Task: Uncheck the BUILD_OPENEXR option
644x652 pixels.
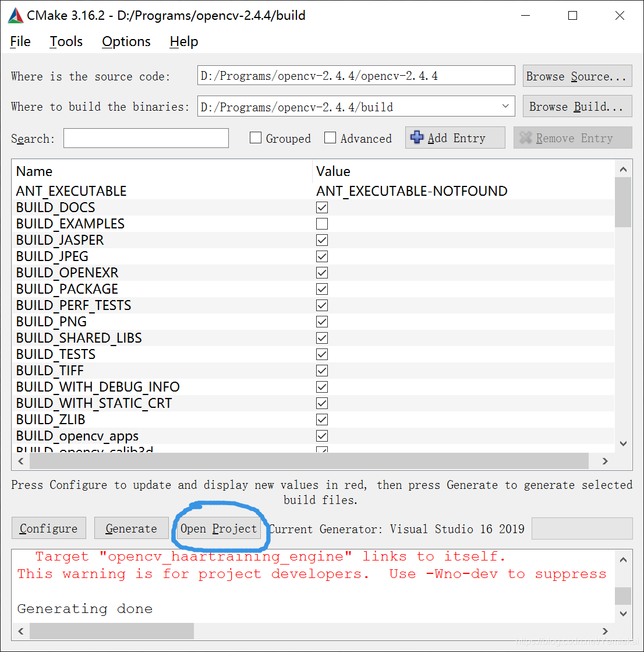Action: coord(322,273)
